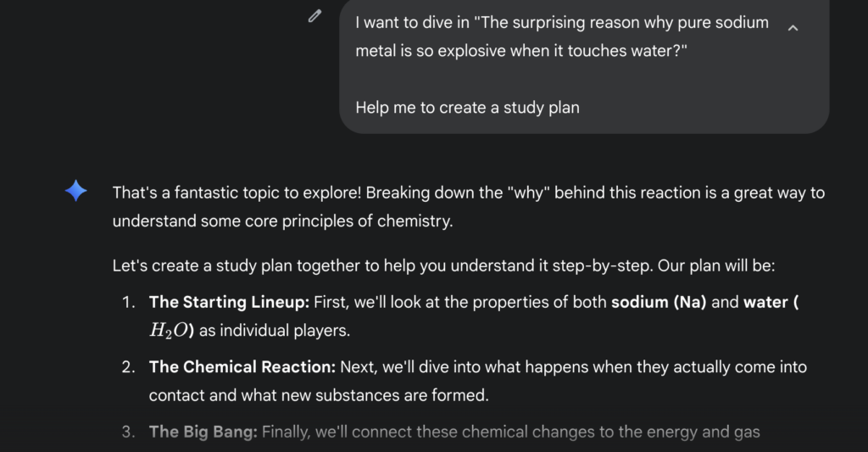Click the bold "sodium (Na)" text
Viewport: 868px width, 452px height.
(659, 303)
